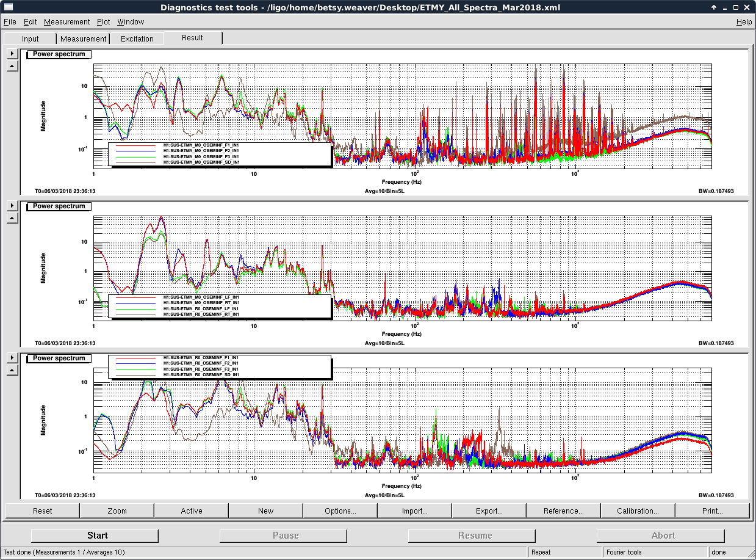Click the Abort button
This screenshot has height=560, width=756.
click(660, 536)
